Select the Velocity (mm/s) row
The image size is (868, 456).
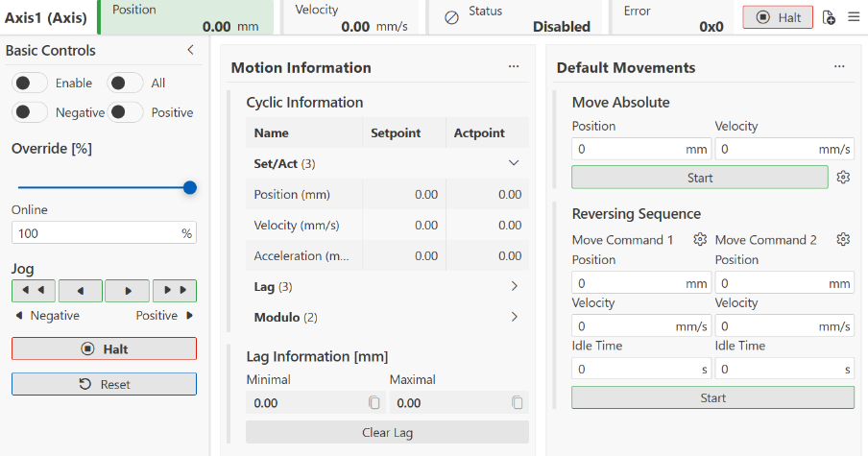point(388,226)
